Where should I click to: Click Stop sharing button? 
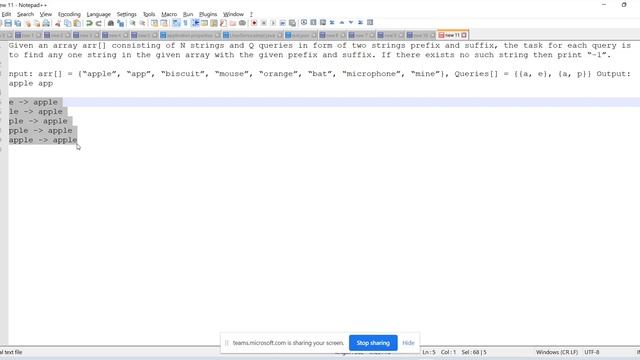pos(373,343)
